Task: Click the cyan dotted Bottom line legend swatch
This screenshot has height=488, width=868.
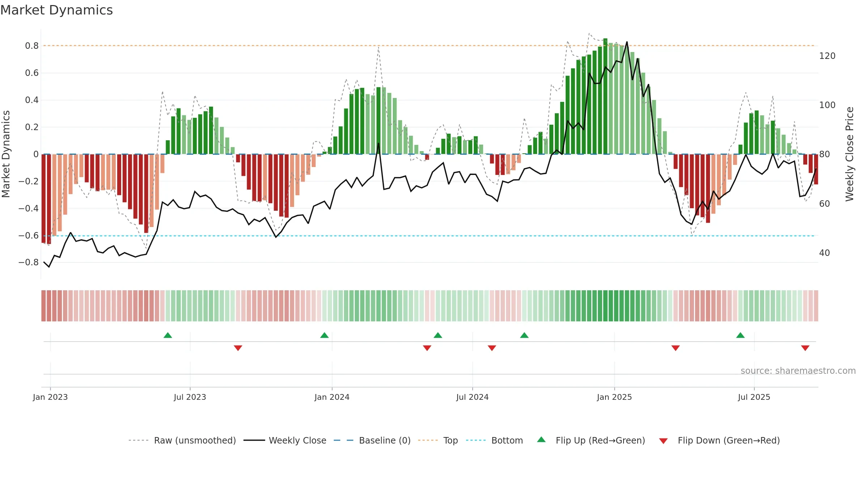Action: coord(476,440)
